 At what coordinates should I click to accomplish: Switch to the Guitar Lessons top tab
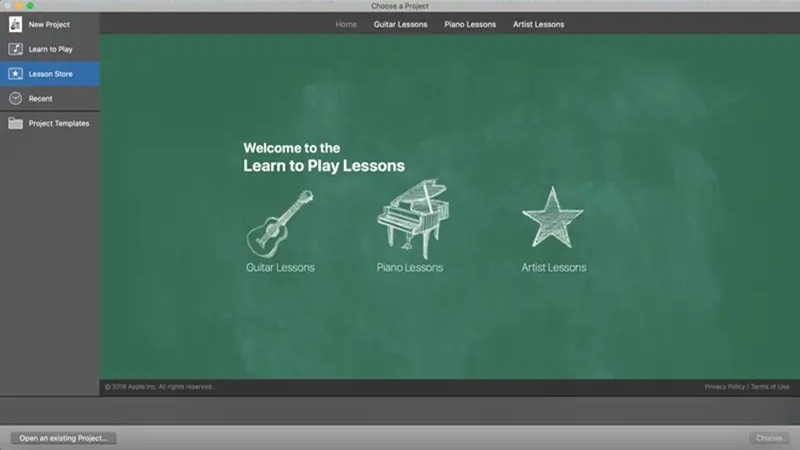pos(401,24)
